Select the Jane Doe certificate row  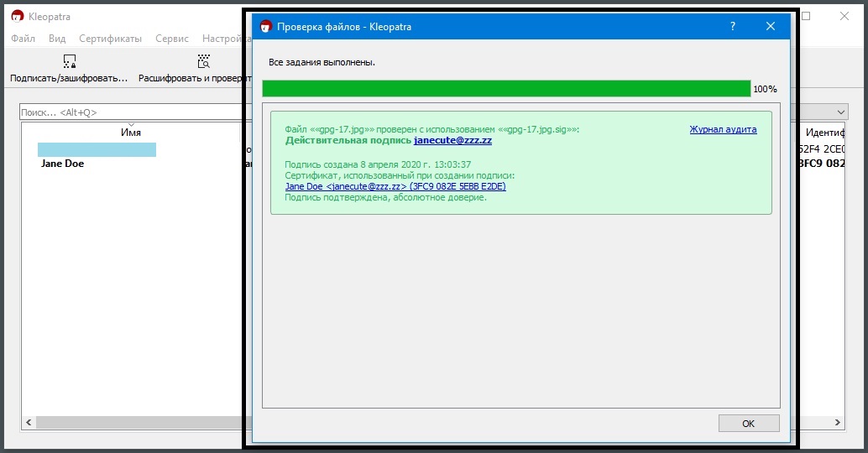[x=62, y=164]
